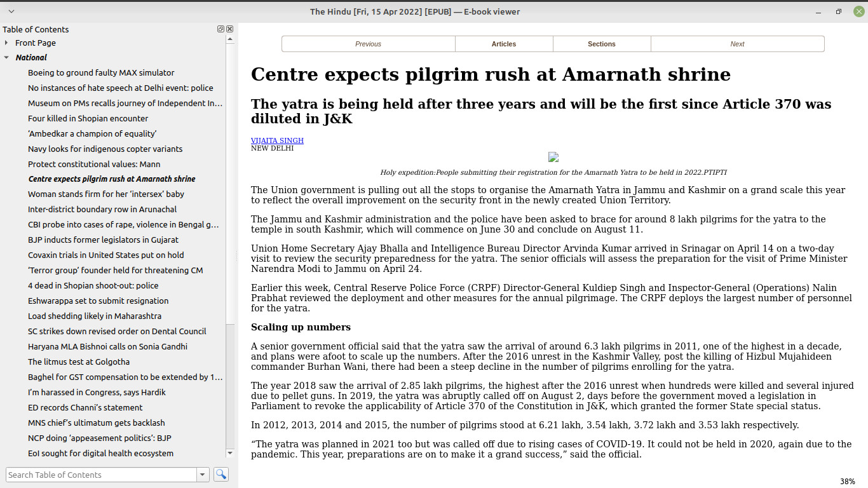Open 'The litmus test at Golgotha'
Viewport: 868px width, 488px height.
click(79, 362)
